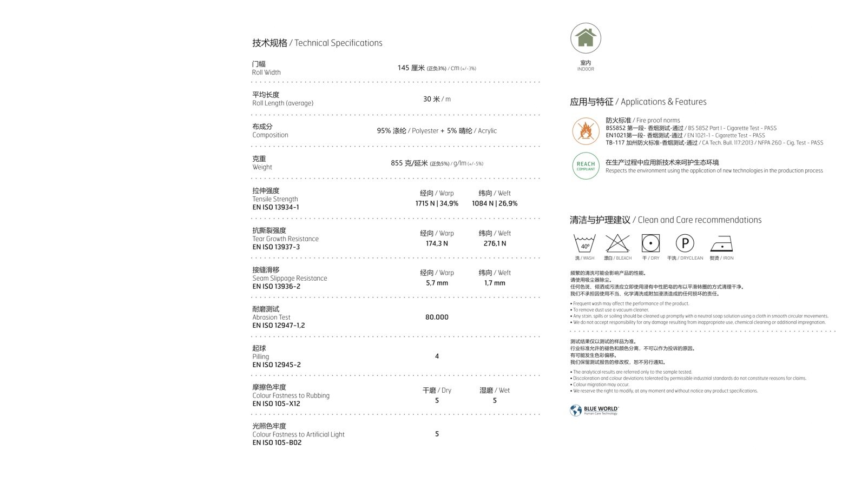The image size is (868, 489).
Task: Click the EN ISO 13934-1 standard code
Action: (x=275, y=207)
